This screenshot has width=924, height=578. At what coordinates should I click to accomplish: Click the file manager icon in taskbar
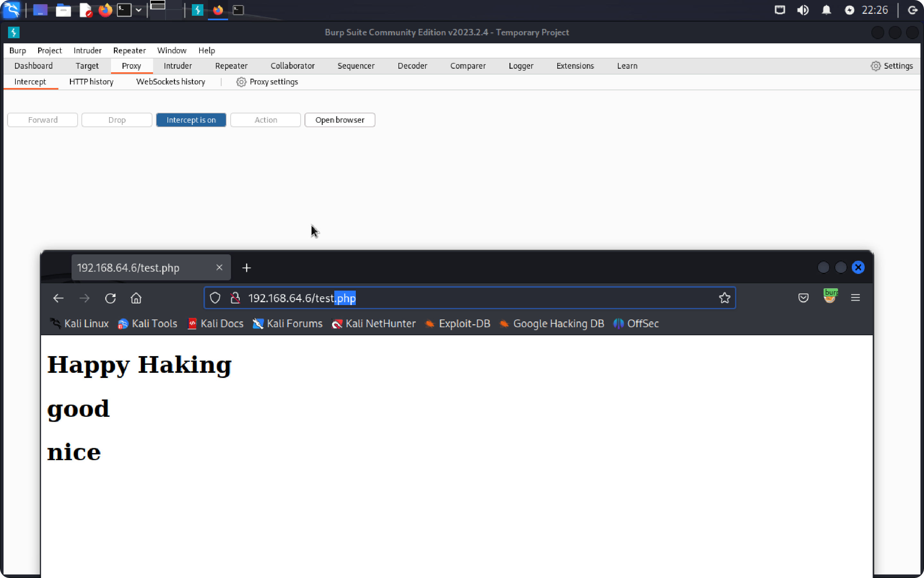(x=64, y=10)
